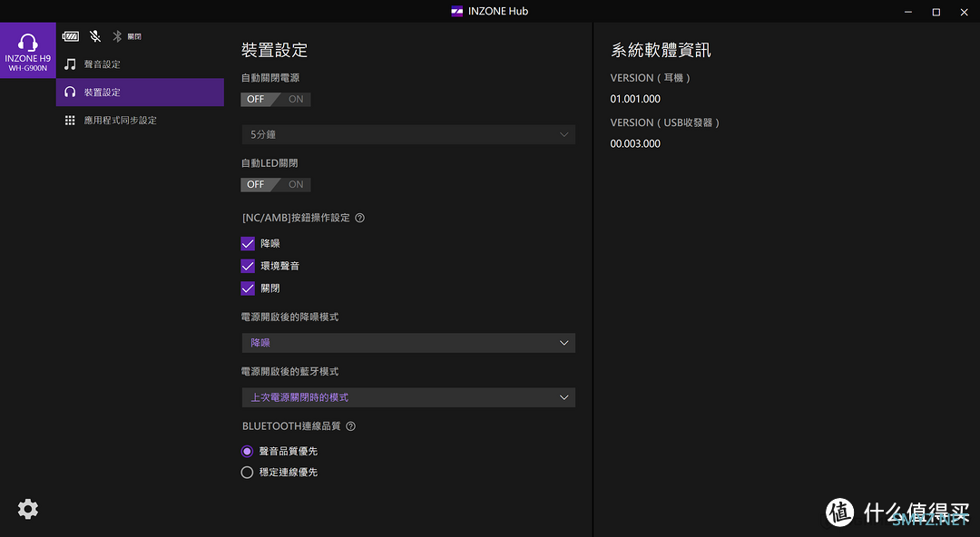980x537 pixels.
Task: Select 聲音品質優先 radio button
Action: [247, 452]
